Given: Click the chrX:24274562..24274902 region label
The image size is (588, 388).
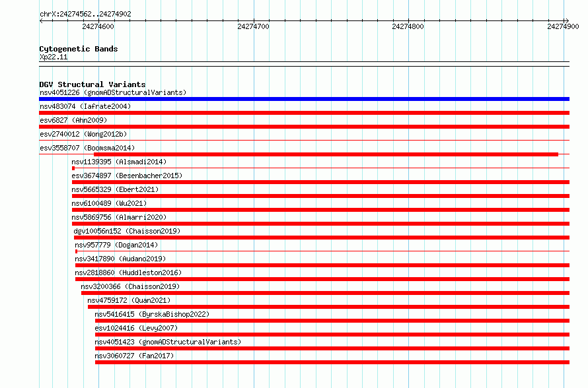Looking at the screenshot, I should (85, 15).
